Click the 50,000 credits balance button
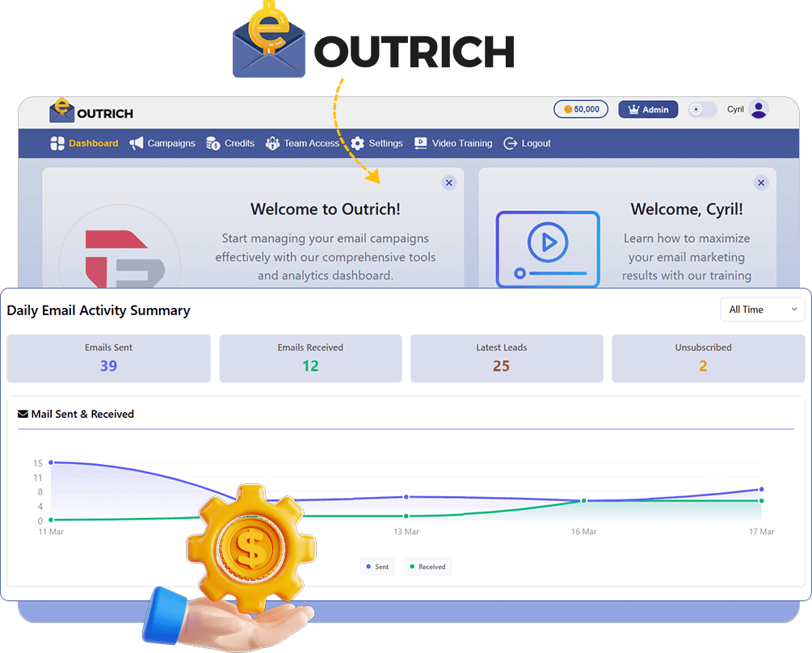Viewport: 812px width, 653px height. (581, 109)
